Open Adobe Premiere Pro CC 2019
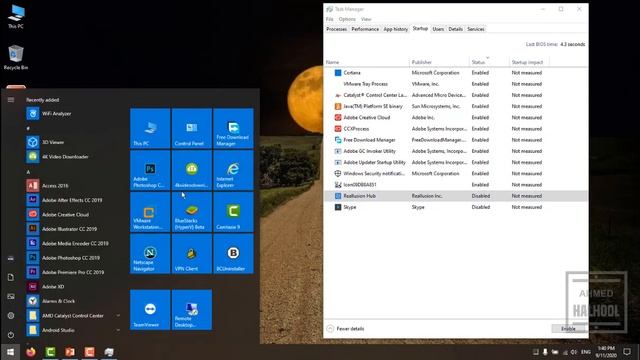 [x=73, y=272]
